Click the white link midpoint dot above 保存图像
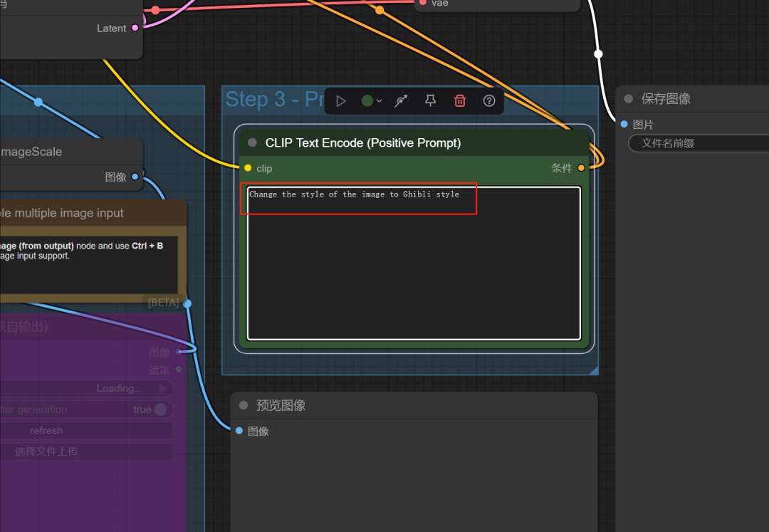The image size is (769, 532). (x=598, y=54)
